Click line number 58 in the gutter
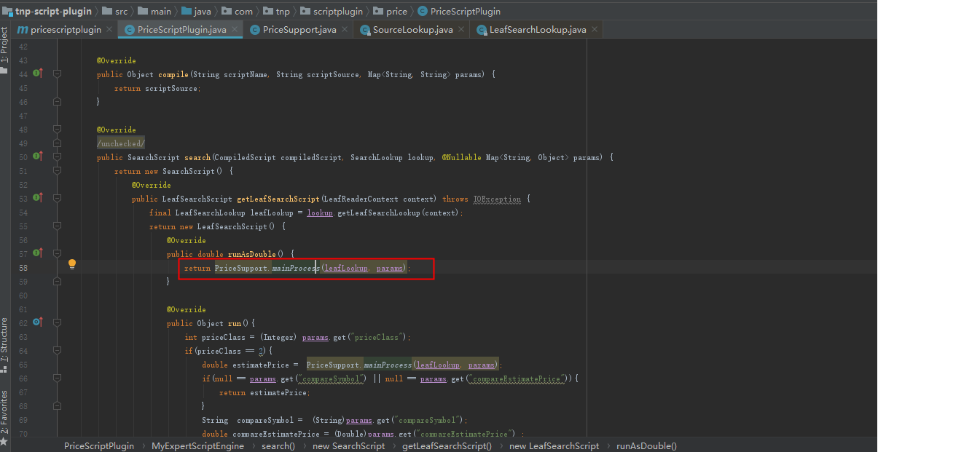 pos(23,268)
